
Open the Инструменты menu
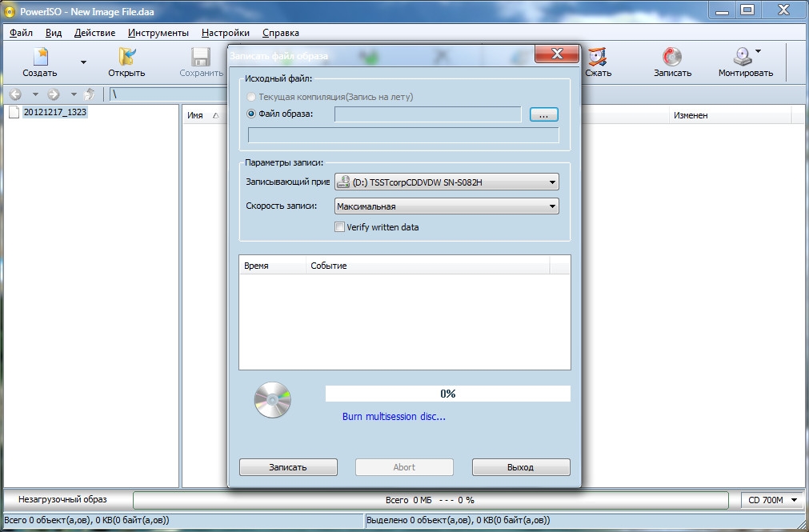(x=158, y=33)
